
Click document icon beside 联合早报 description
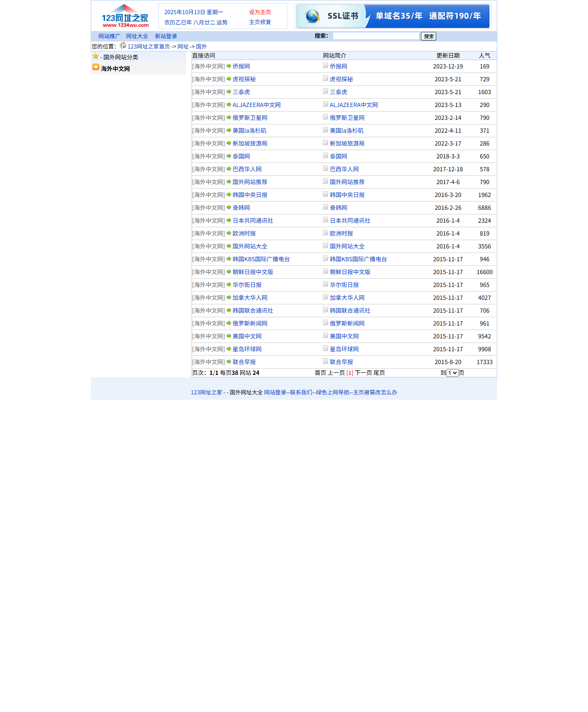point(326,362)
